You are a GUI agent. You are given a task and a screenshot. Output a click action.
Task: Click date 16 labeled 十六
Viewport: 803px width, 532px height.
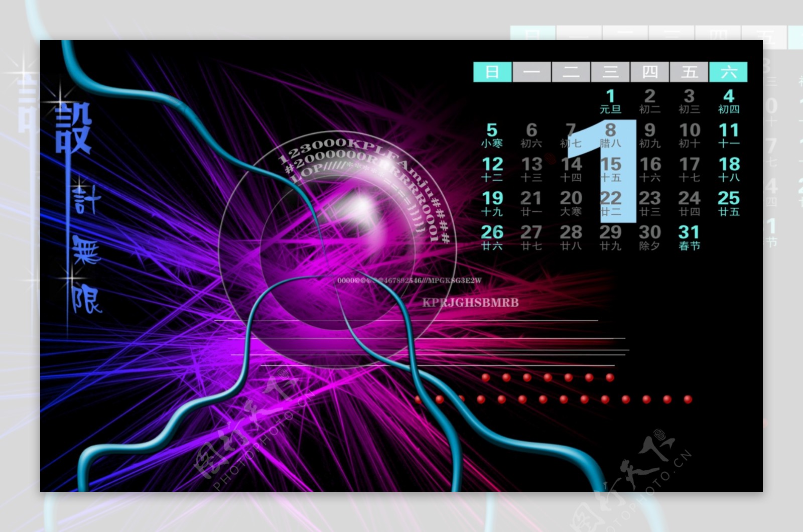click(x=650, y=169)
